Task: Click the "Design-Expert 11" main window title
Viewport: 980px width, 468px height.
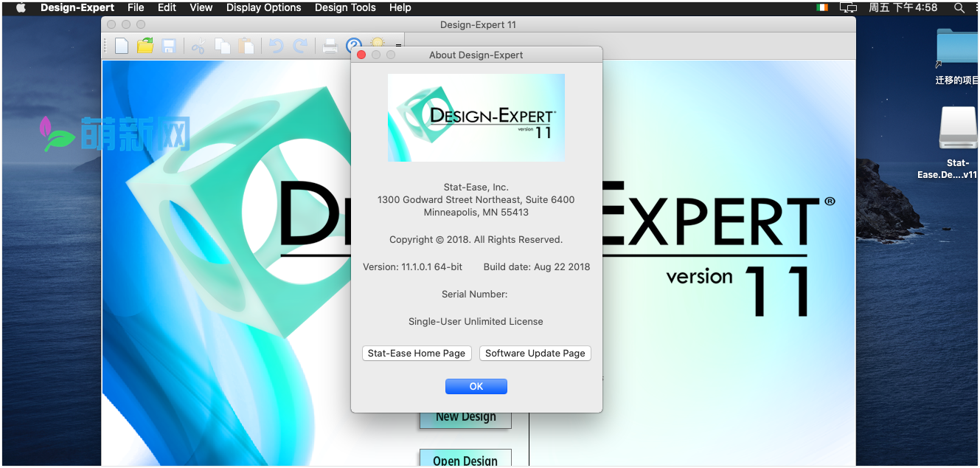Action: 478,24
